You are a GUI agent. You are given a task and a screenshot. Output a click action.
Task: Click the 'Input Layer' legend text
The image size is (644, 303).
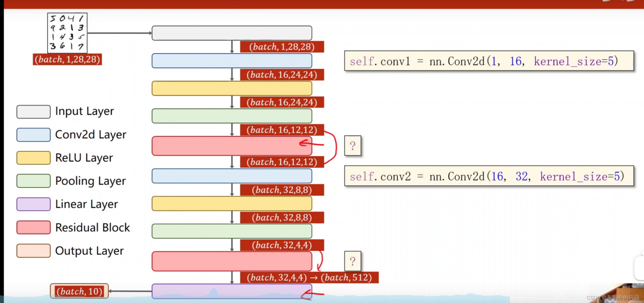[85, 112]
